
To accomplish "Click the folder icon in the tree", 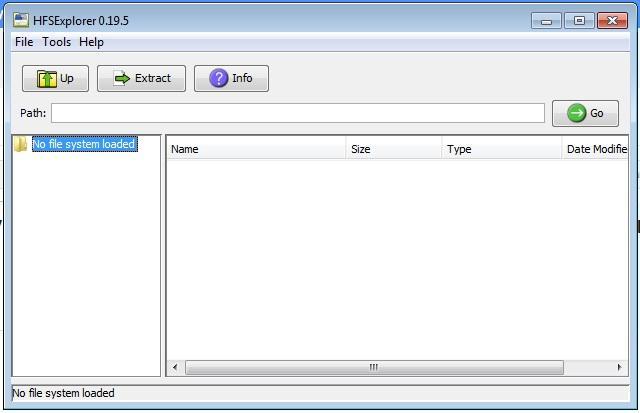I will pyautogui.click(x=20, y=144).
